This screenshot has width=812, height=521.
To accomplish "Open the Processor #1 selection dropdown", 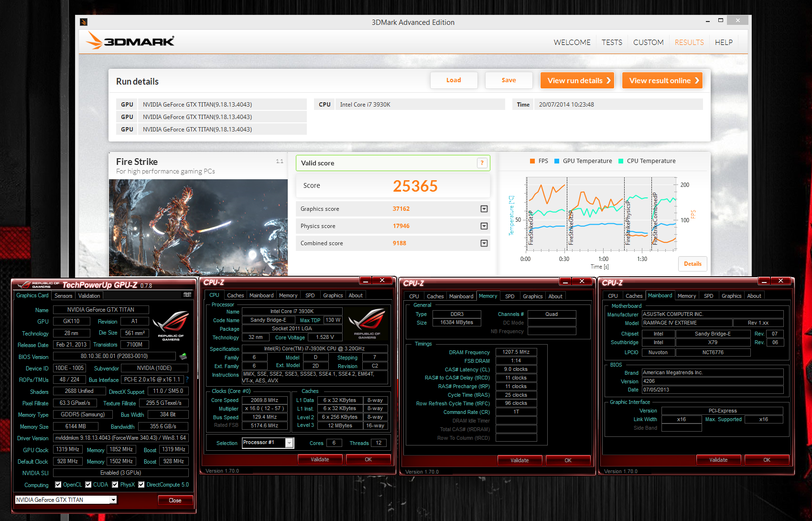I will click(289, 443).
